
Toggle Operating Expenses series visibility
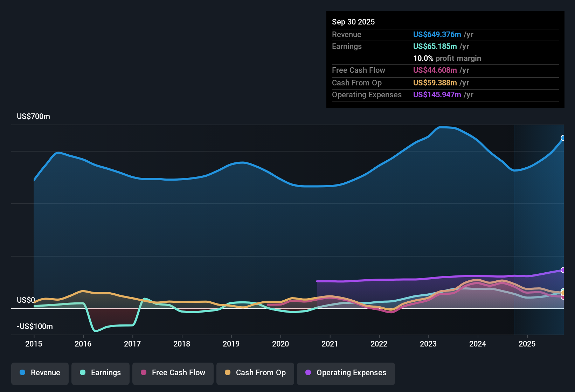(346, 373)
